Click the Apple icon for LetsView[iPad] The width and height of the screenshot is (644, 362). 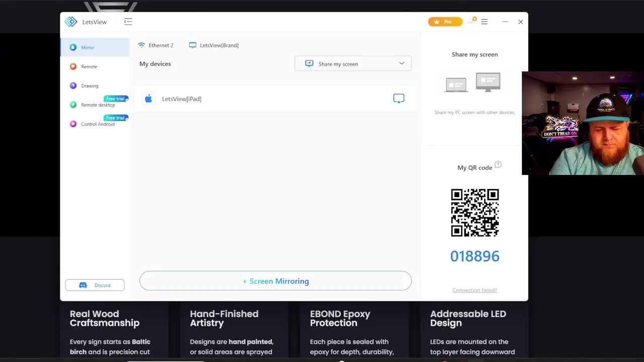click(x=148, y=99)
